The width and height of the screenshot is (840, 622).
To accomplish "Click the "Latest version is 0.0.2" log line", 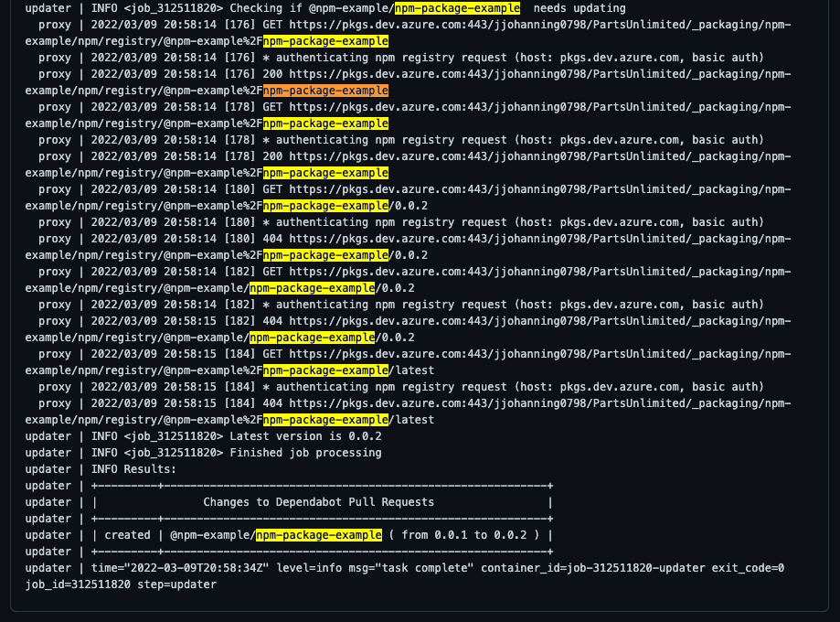I will pos(305,436).
